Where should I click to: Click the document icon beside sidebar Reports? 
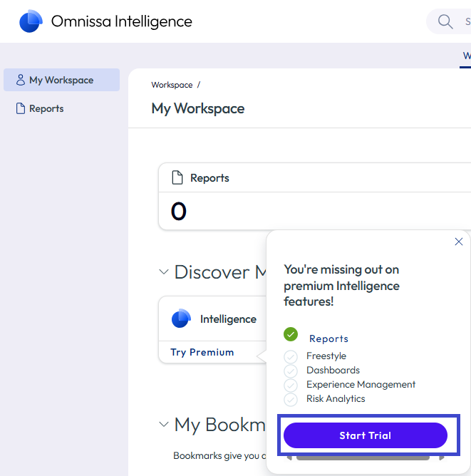21,108
